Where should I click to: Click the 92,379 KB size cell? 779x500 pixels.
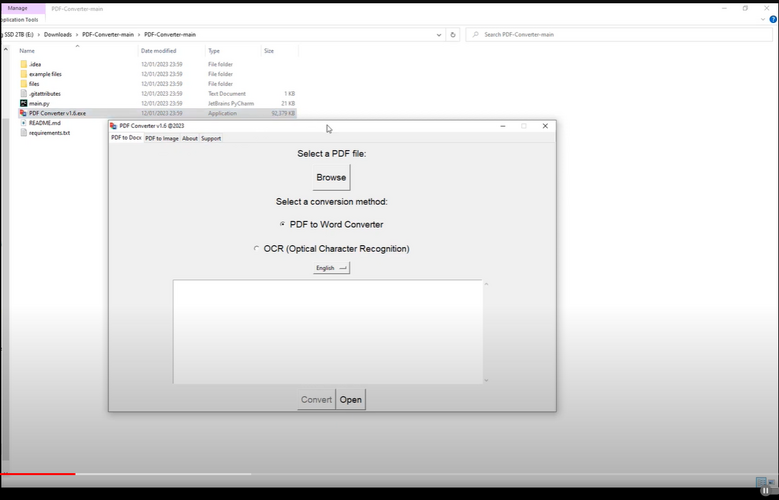pyautogui.click(x=283, y=113)
